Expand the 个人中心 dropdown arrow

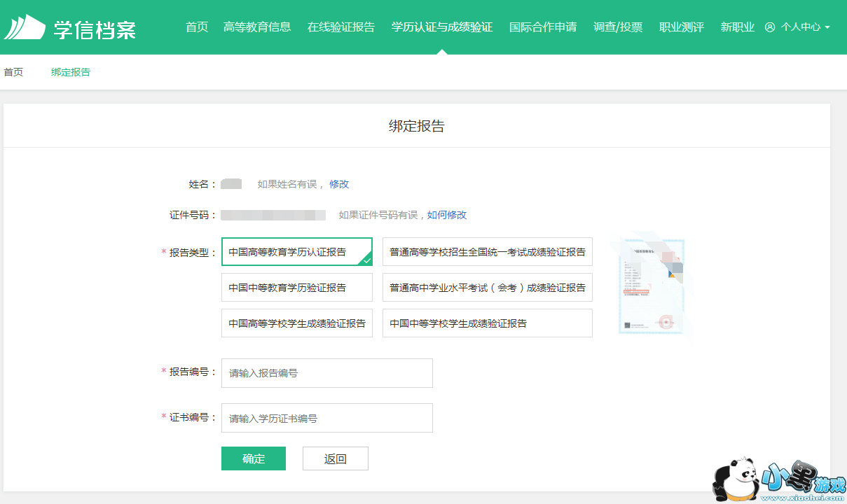click(x=827, y=27)
